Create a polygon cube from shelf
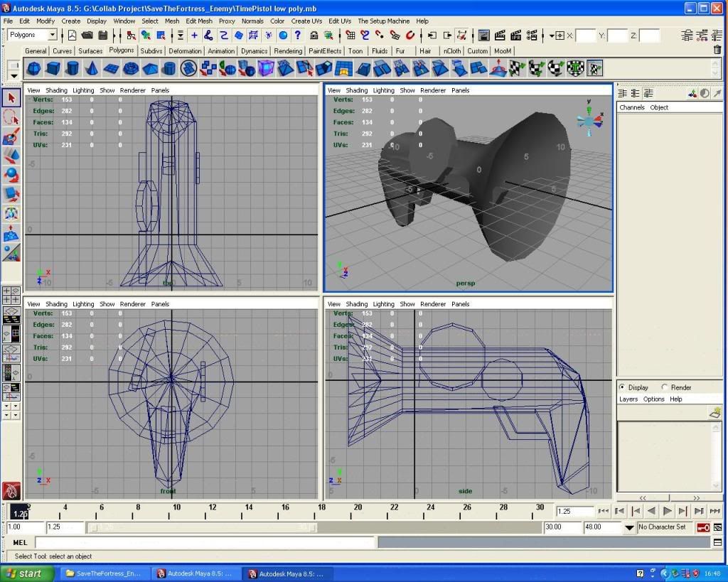 click(x=53, y=69)
